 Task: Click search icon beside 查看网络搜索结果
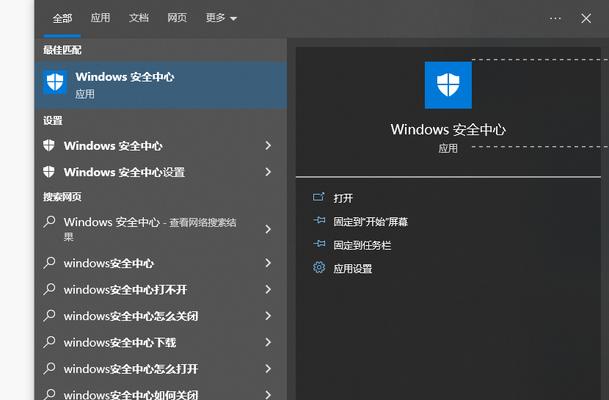point(49,222)
